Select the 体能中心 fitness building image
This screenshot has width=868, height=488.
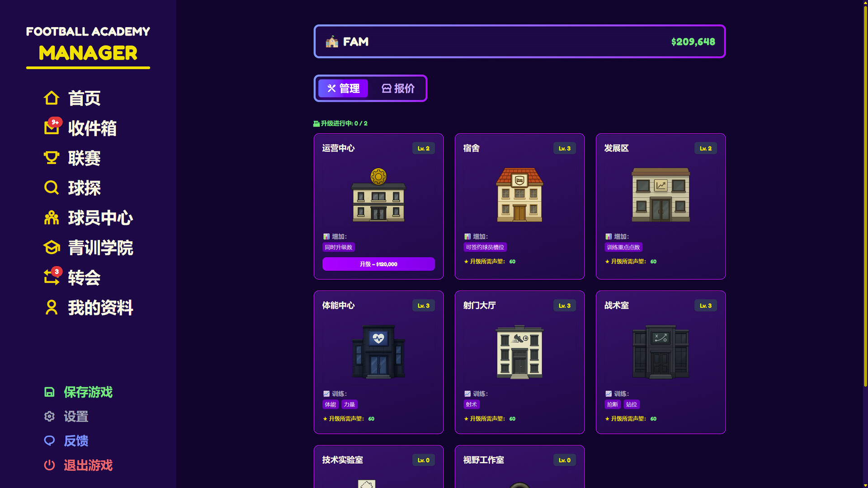[x=378, y=352]
